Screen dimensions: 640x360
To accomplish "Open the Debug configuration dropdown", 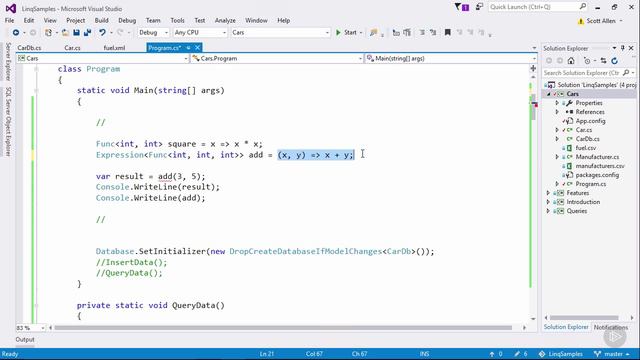I will [153, 33].
